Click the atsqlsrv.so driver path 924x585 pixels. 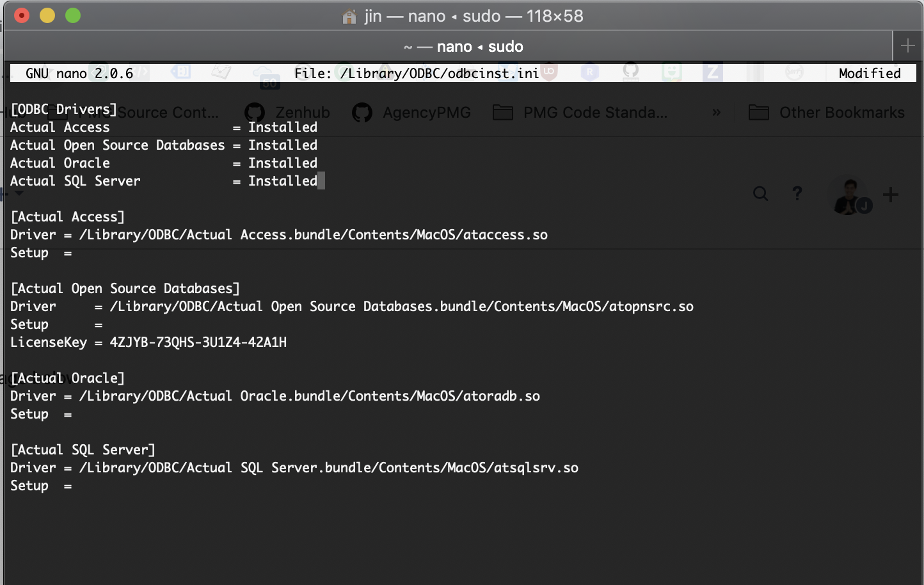point(329,468)
